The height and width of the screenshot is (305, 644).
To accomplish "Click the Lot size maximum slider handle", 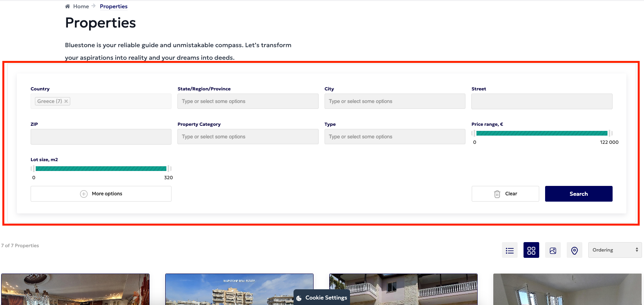I will [169, 169].
